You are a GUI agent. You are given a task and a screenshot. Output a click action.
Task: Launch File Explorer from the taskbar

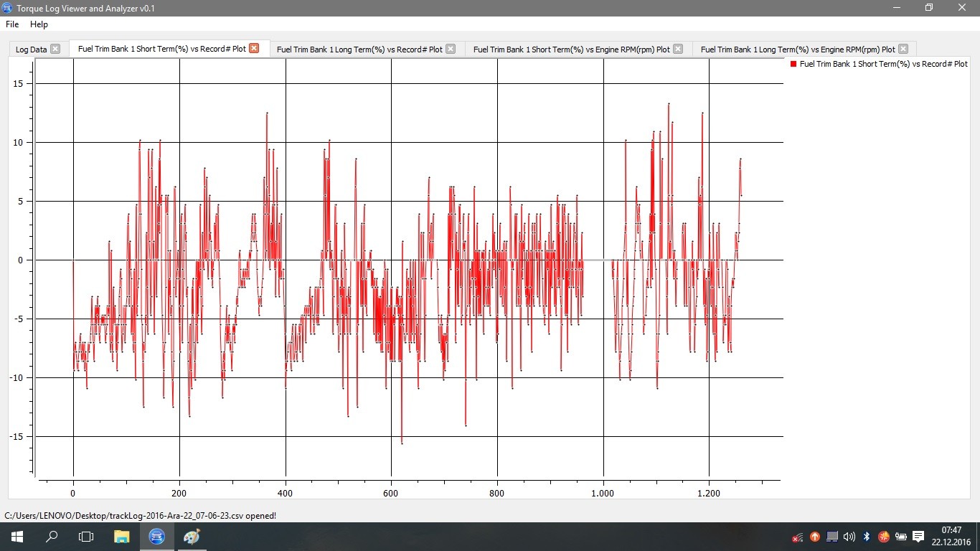(122, 537)
